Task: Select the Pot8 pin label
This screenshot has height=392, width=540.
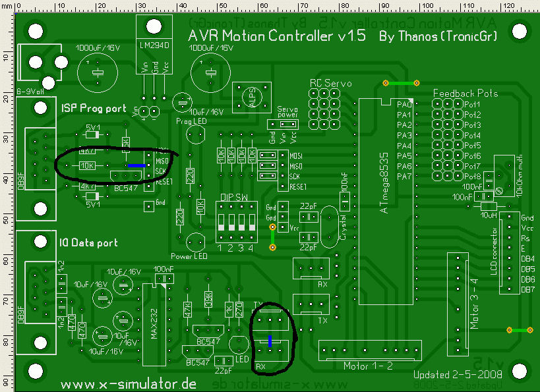Action: [472, 176]
